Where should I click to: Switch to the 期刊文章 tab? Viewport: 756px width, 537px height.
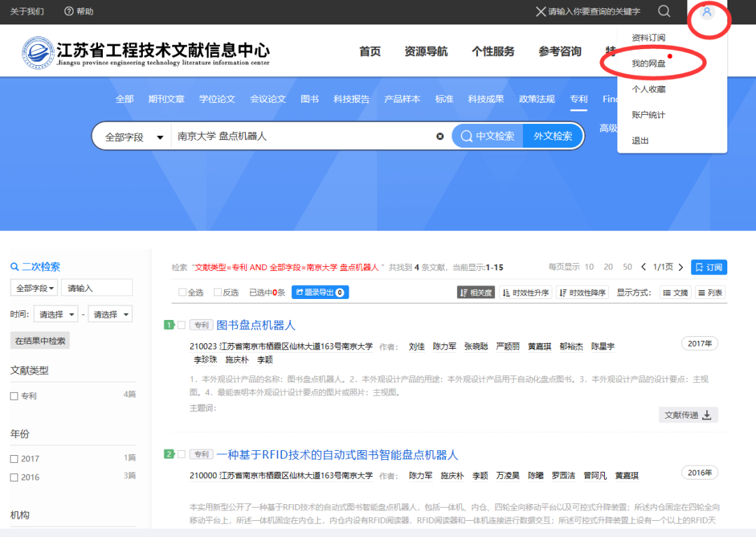[x=166, y=99]
